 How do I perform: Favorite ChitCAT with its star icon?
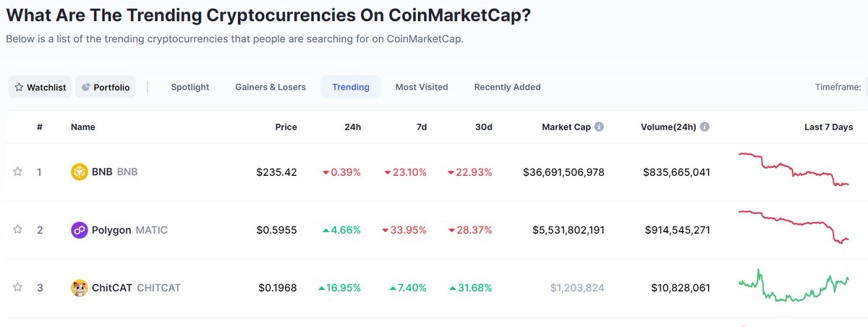point(18,288)
